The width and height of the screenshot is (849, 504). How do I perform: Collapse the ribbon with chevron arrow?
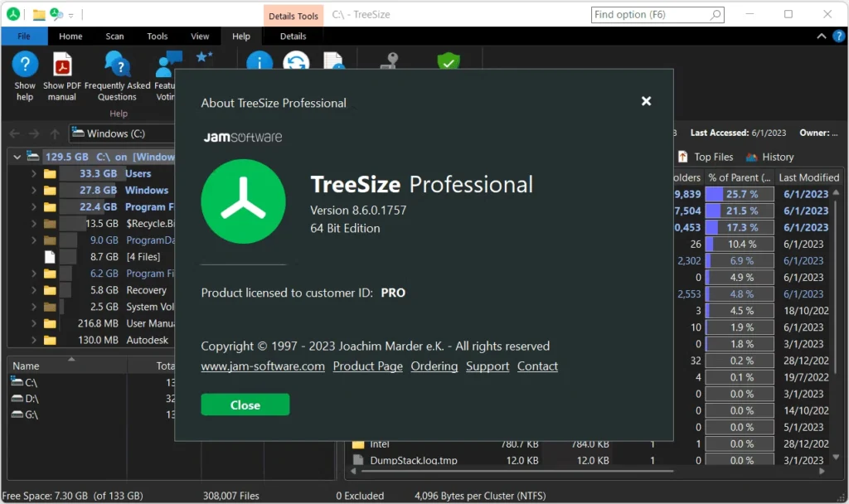coord(822,36)
